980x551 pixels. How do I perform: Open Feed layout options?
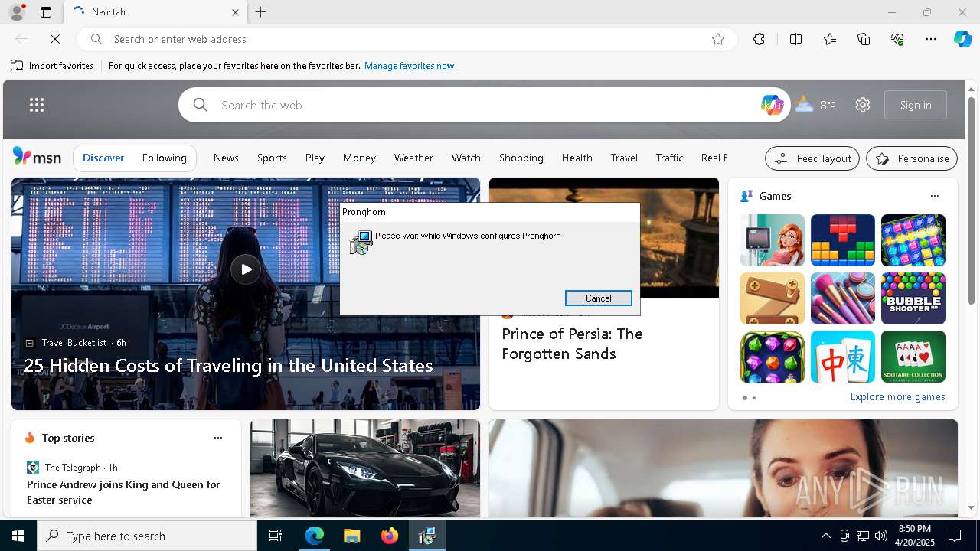tap(812, 158)
